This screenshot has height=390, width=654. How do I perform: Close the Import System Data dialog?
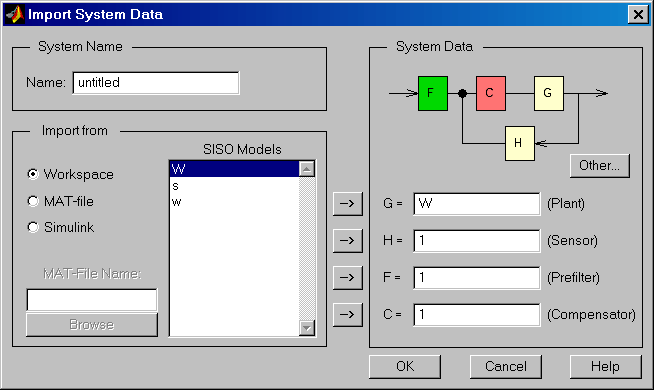pyautogui.click(x=638, y=15)
